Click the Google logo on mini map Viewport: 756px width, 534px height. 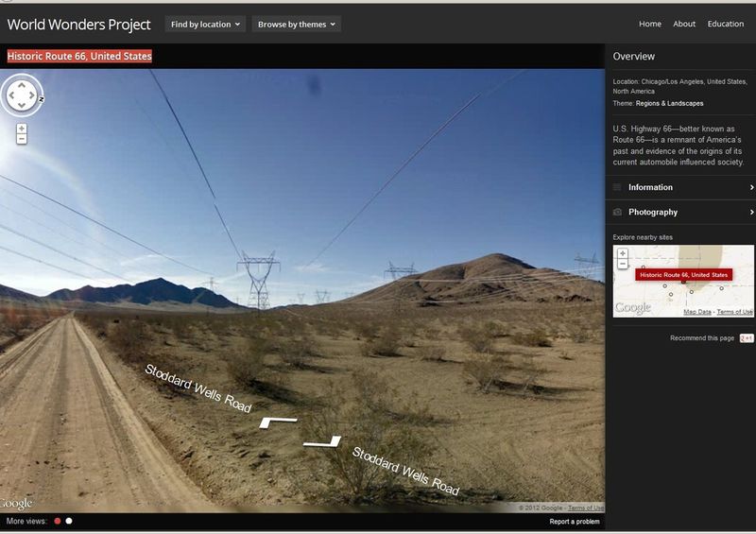coord(633,308)
